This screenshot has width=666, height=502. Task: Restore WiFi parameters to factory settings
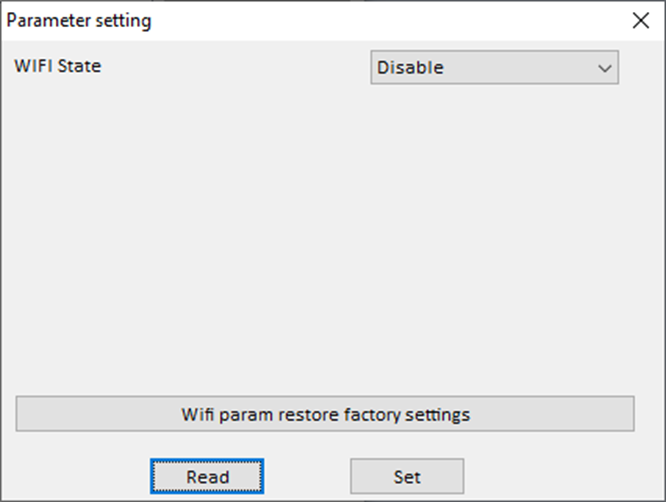(325, 414)
